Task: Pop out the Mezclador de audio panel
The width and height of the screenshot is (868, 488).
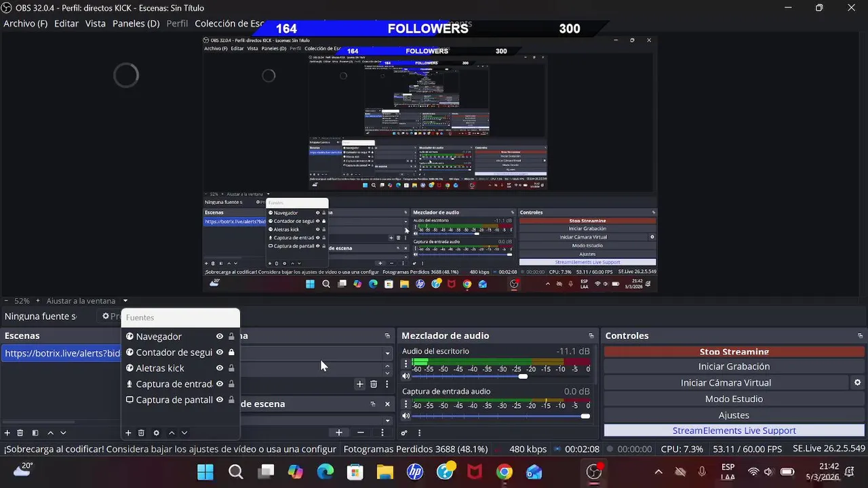Action: point(591,336)
